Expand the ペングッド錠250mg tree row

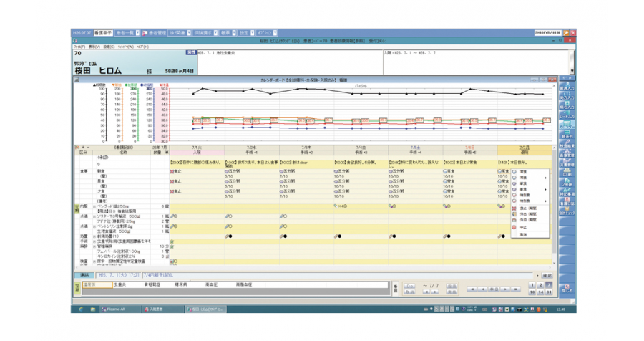coord(94,206)
